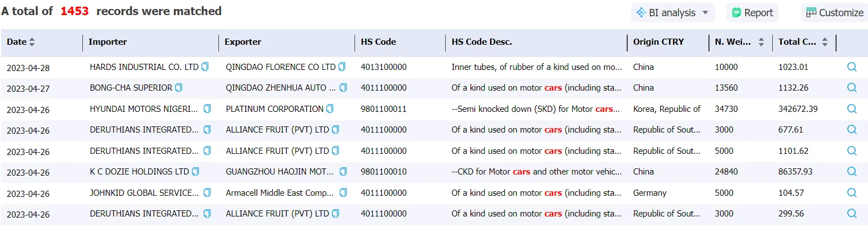The image size is (868, 226).
Task: Click the Report button
Action: (x=752, y=13)
